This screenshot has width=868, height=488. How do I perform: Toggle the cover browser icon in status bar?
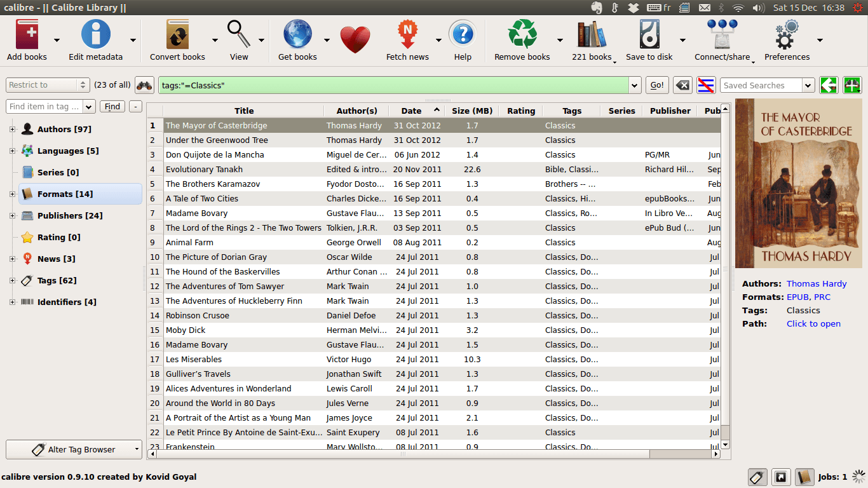tap(781, 477)
